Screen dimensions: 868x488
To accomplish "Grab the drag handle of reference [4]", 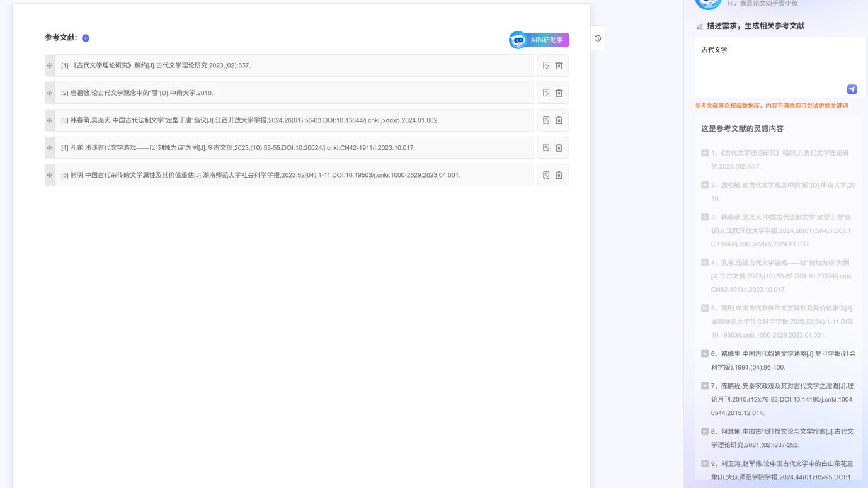I will [x=50, y=148].
